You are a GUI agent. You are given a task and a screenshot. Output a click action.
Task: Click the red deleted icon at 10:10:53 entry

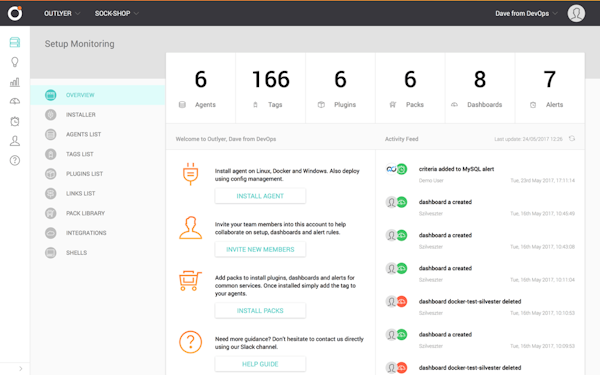[x=401, y=302]
